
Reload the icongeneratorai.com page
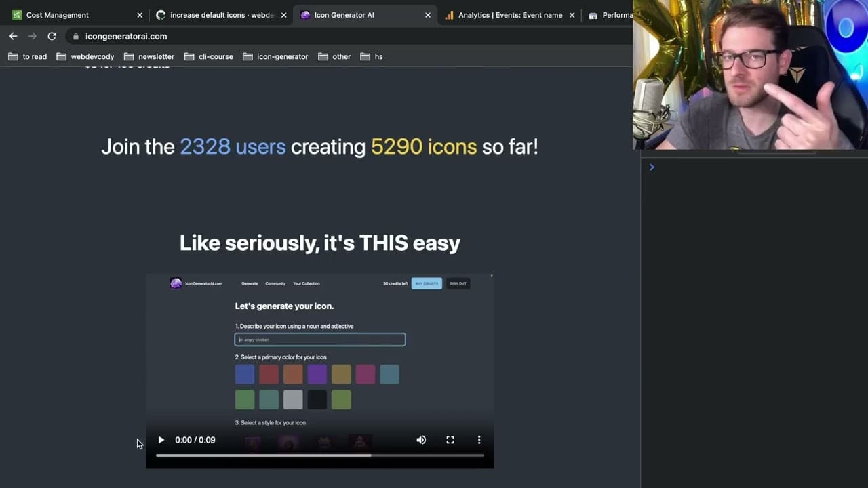pyautogui.click(x=52, y=36)
